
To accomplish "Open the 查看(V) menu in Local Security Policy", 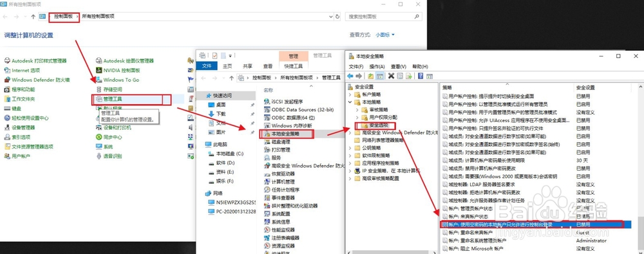I will tap(398, 66).
